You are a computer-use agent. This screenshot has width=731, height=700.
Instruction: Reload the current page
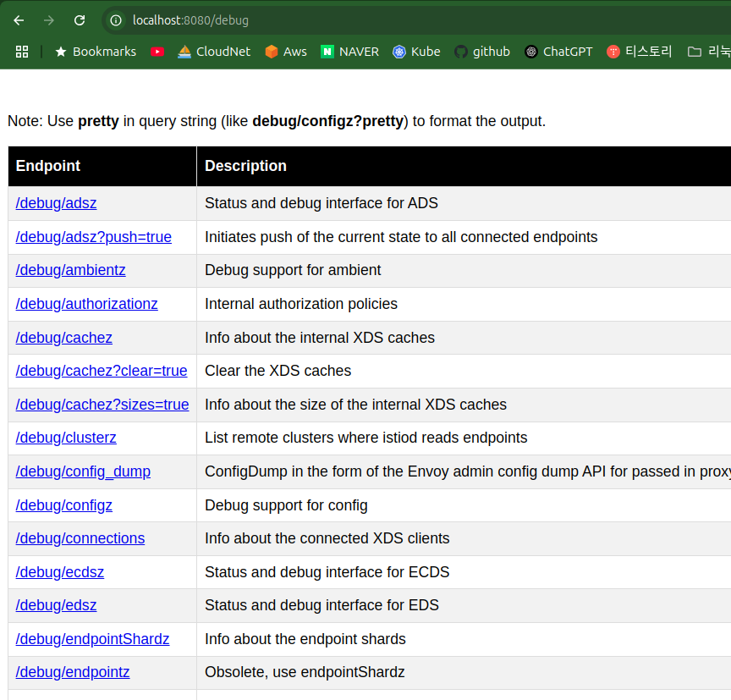[x=80, y=20]
